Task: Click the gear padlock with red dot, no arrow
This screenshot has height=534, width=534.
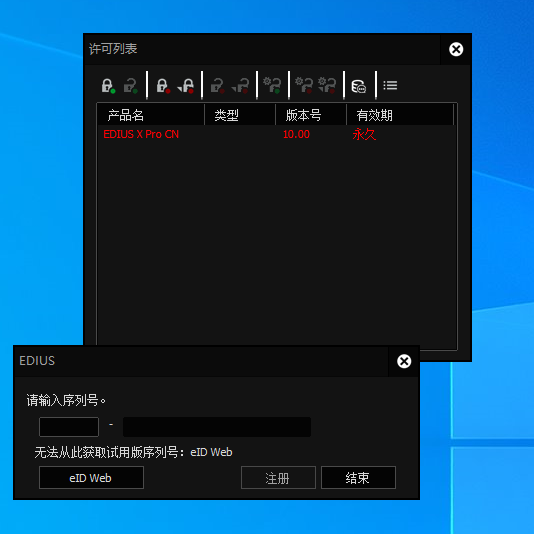Action: 304,85
